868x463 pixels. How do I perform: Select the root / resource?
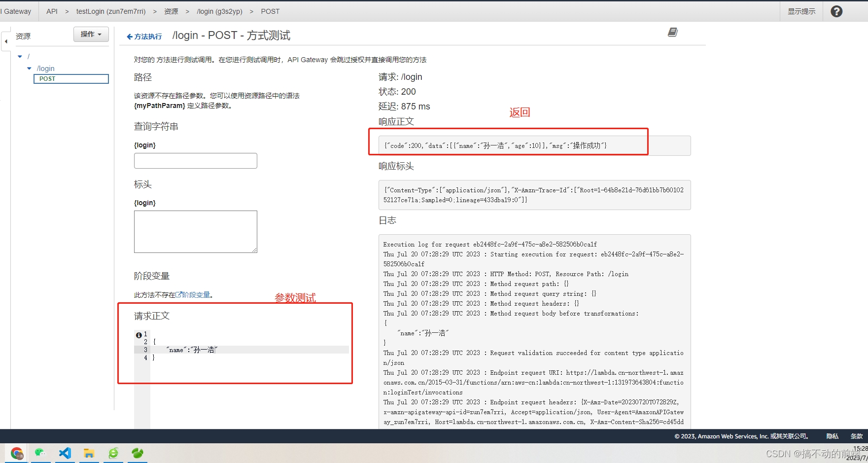(x=29, y=57)
